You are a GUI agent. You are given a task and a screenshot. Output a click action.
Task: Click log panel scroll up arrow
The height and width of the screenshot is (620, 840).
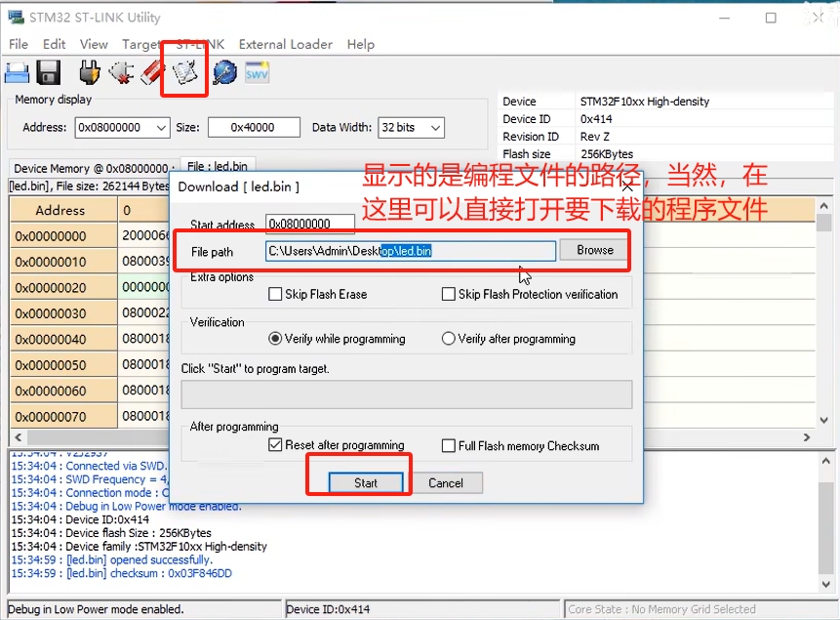pos(825,461)
